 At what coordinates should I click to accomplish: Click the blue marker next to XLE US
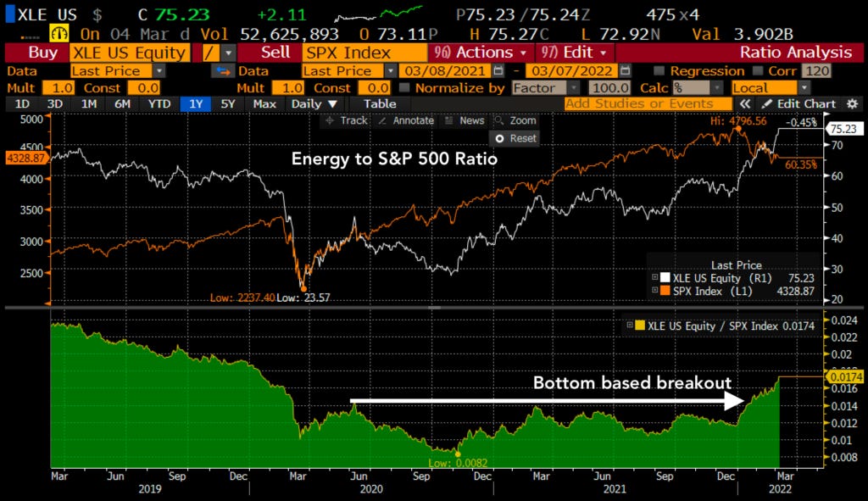pyautogui.click(x=10, y=14)
